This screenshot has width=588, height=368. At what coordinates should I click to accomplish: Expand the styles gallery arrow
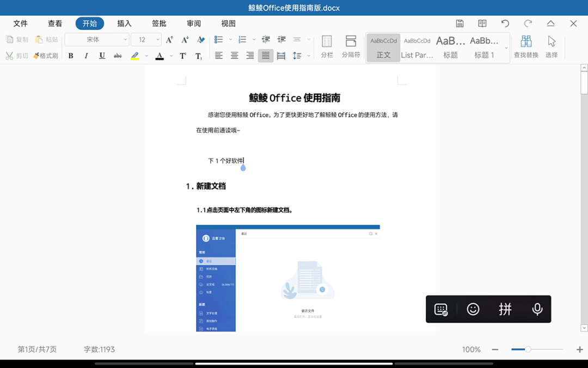506,48
